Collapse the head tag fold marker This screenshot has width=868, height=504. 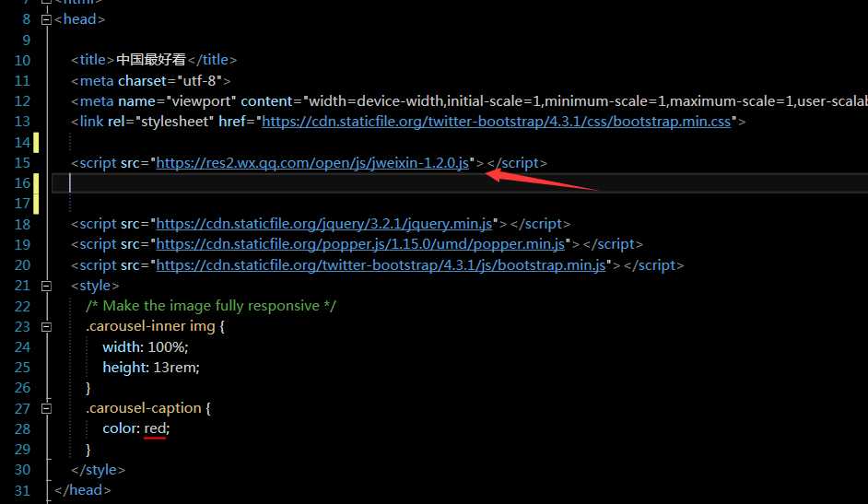coord(46,20)
